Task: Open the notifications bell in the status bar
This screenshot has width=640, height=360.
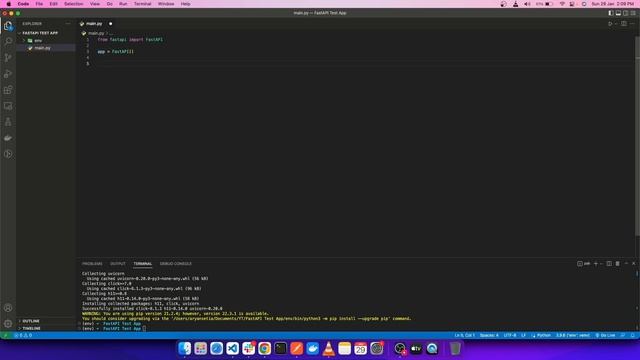Action: (633, 336)
